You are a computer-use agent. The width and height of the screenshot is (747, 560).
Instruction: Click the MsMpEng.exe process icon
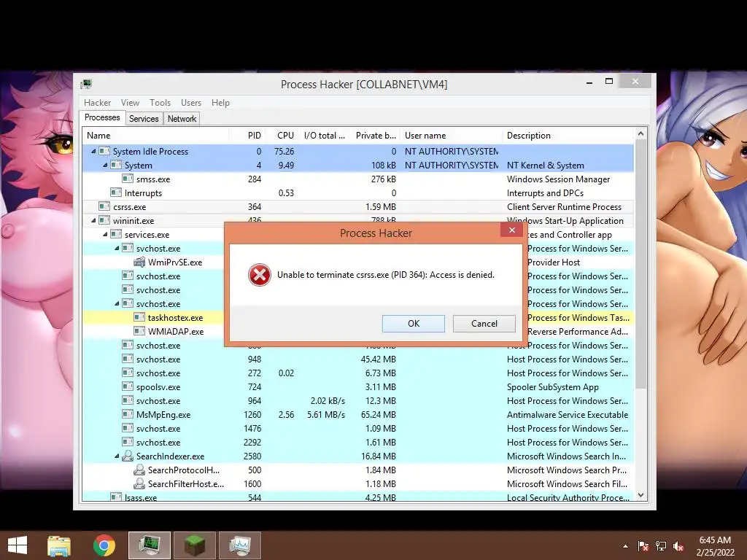coord(128,414)
